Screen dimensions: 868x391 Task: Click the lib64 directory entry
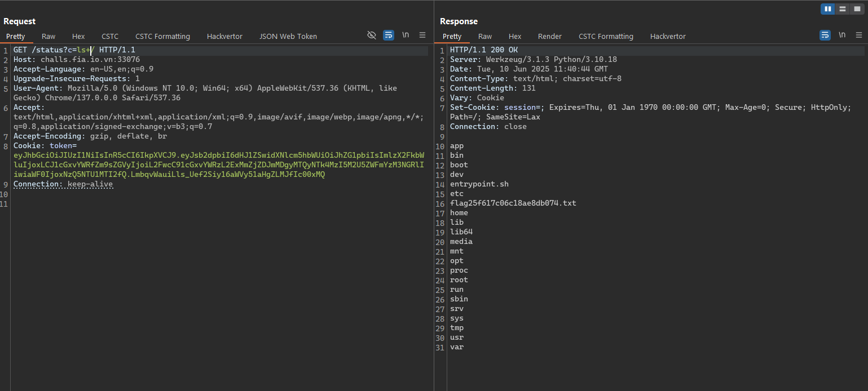point(461,232)
